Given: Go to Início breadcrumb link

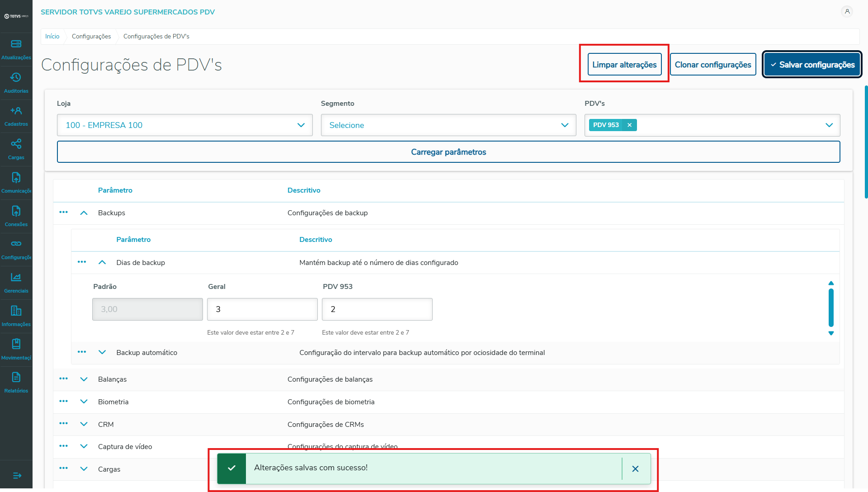Looking at the screenshot, I should pos(52,36).
